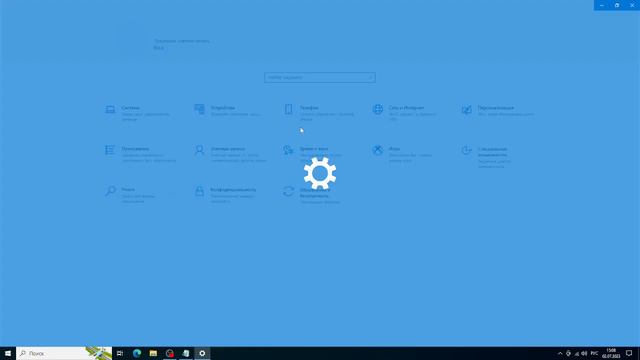Open the network tray icon
Screen dimensions: 640x360
tap(576, 353)
